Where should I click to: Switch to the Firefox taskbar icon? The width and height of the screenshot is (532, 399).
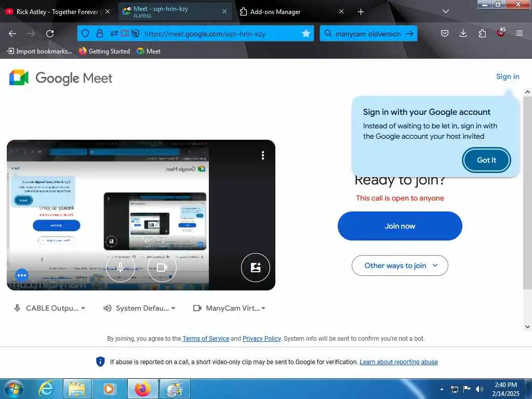[x=142, y=389]
